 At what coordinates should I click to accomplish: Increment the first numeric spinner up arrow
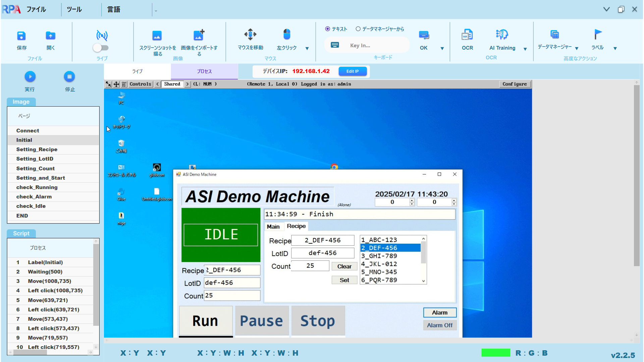[x=412, y=200]
